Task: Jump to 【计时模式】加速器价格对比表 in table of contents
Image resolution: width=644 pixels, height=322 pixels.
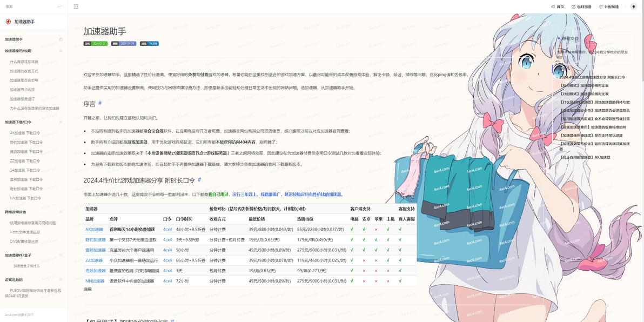Action: tap(584, 93)
